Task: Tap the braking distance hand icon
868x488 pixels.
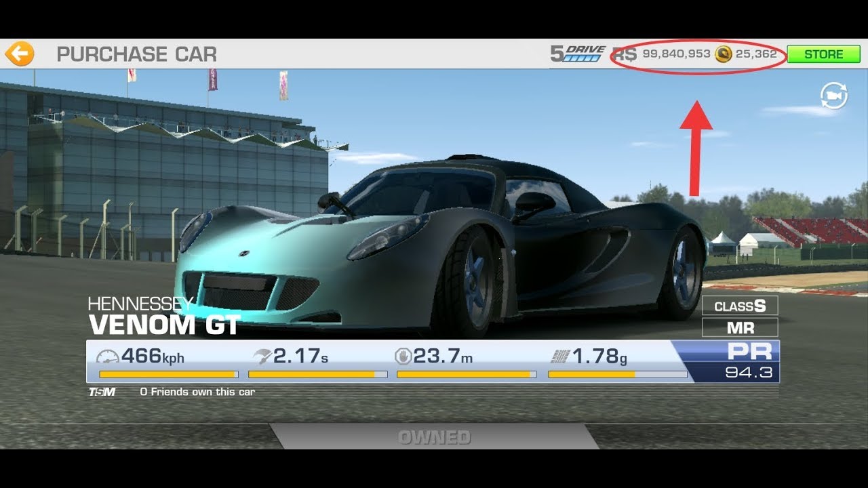Action: (x=403, y=356)
